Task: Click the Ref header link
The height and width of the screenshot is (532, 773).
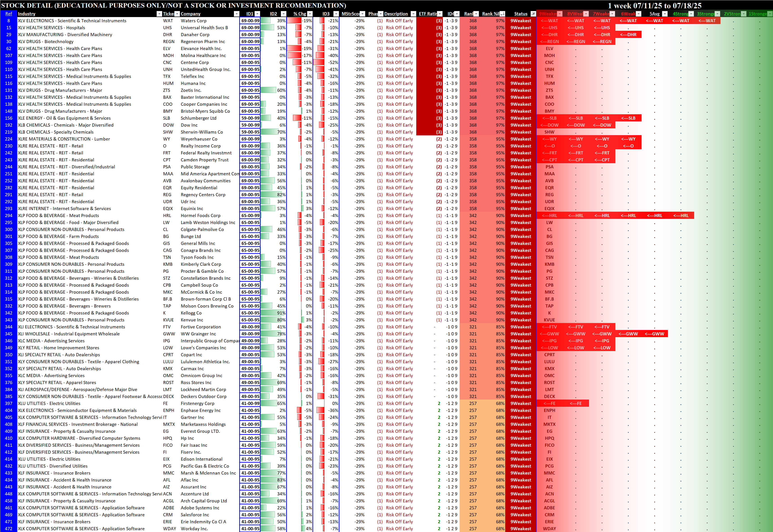Action: tap(9, 14)
